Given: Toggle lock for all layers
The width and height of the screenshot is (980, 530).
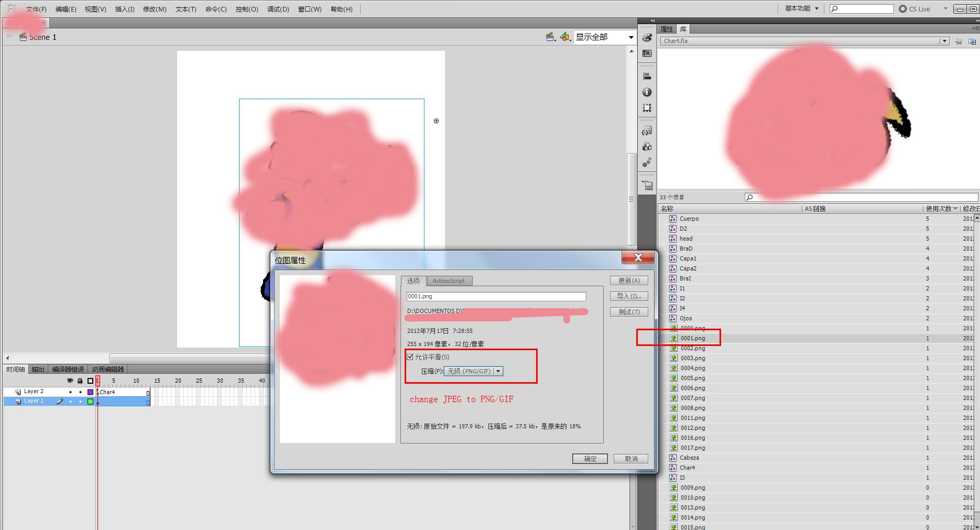Looking at the screenshot, I should (80, 381).
